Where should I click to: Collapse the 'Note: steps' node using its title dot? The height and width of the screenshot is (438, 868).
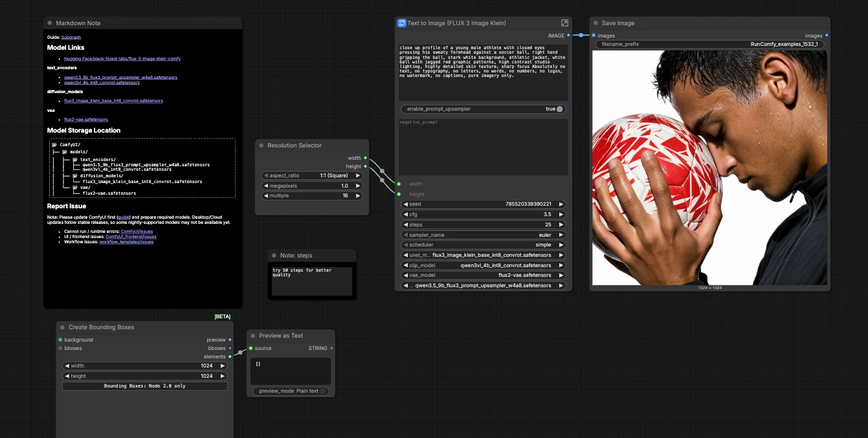pyautogui.click(x=274, y=256)
